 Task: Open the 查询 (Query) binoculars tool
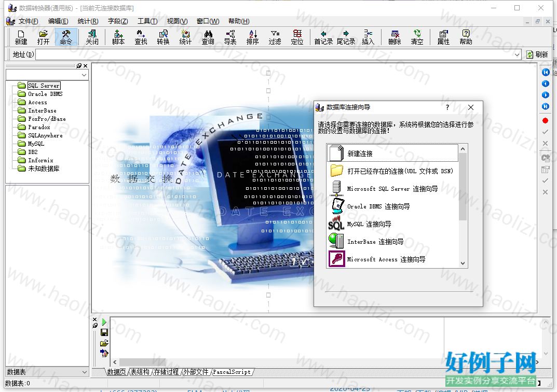[x=208, y=37]
